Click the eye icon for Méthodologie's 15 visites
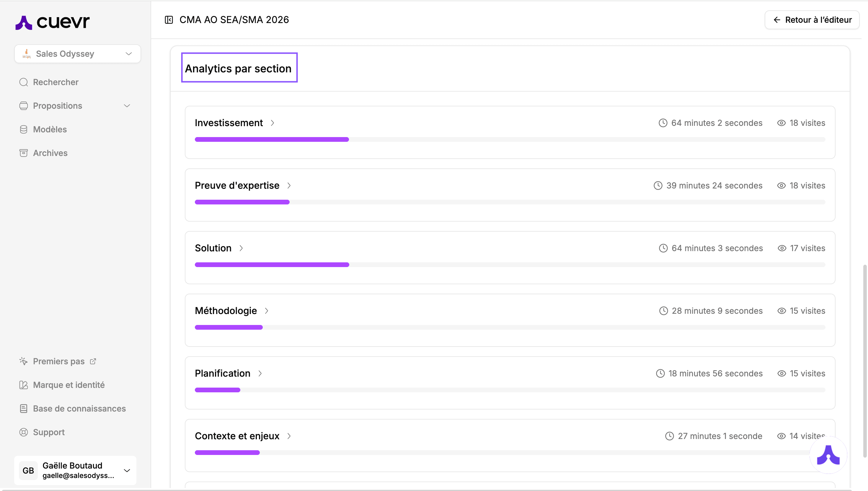 pos(782,310)
